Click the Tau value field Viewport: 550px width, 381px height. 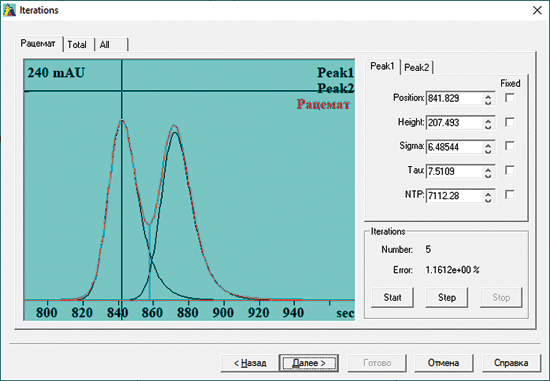pos(454,171)
